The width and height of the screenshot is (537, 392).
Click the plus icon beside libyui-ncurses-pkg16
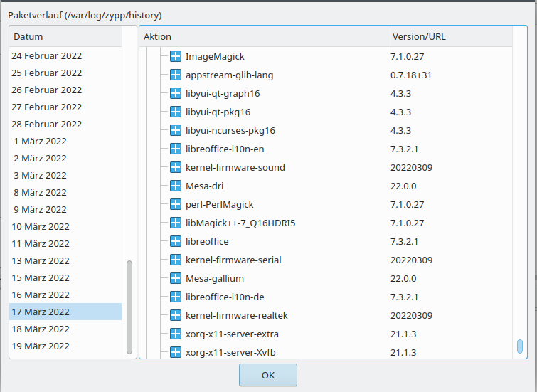point(176,130)
